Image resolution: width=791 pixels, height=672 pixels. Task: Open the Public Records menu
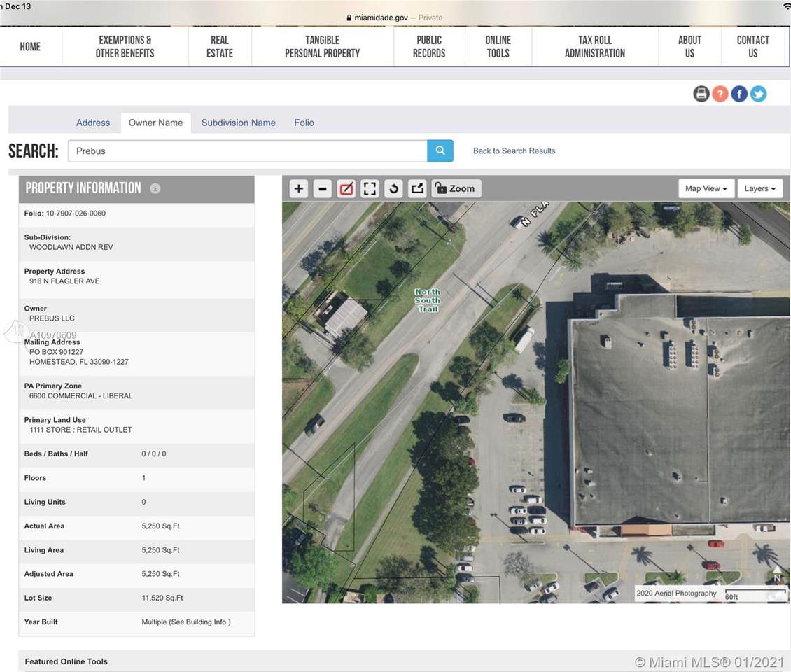(429, 47)
